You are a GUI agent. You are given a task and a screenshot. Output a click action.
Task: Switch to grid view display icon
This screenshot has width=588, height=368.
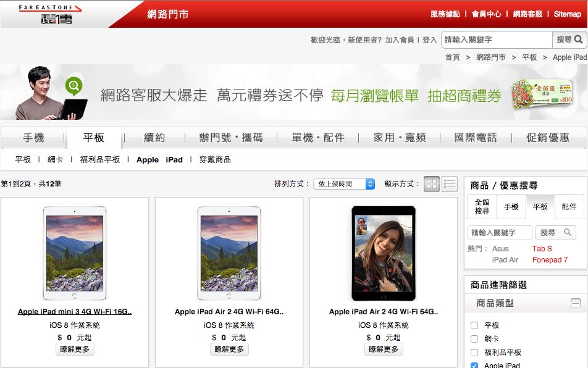coord(432,184)
